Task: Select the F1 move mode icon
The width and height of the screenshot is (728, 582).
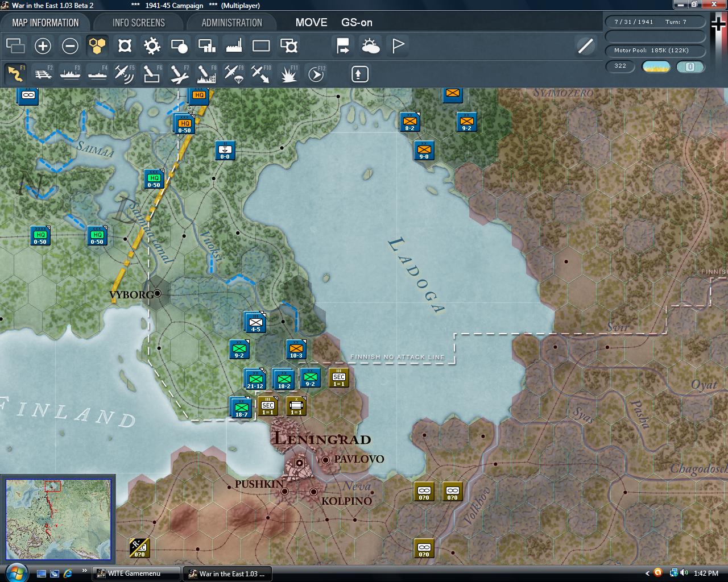Action: [x=15, y=74]
